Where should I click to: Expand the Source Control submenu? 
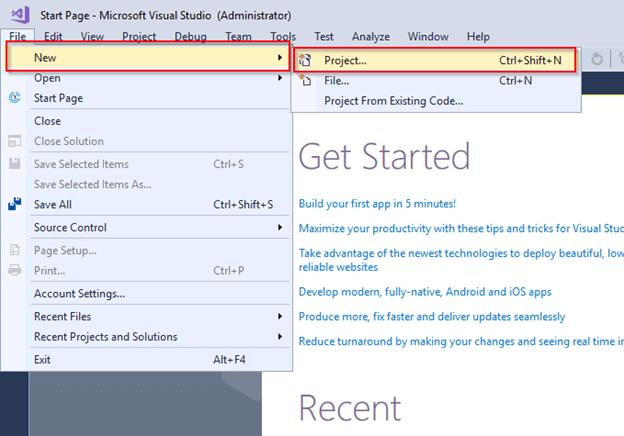(x=280, y=227)
